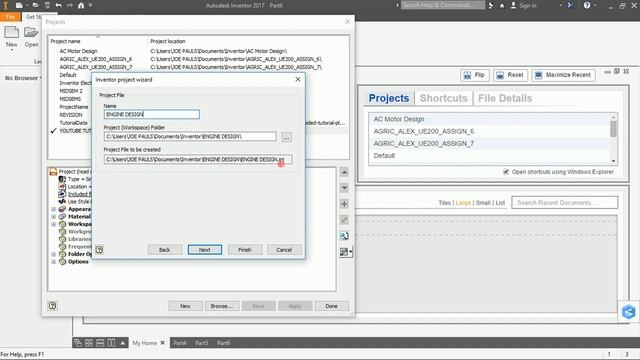Expand the Options tree node
640x360 pixels.
tap(53, 262)
